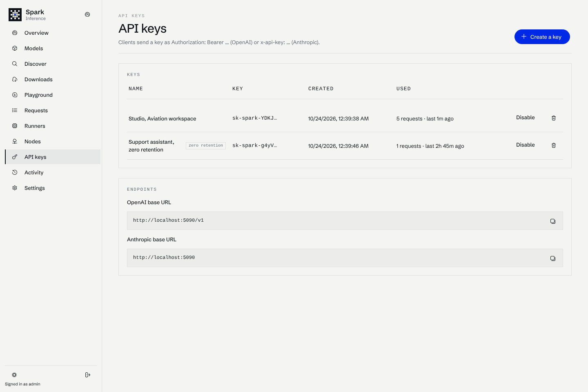
Task: Click the Spark logo icon
Action: [x=15, y=15]
